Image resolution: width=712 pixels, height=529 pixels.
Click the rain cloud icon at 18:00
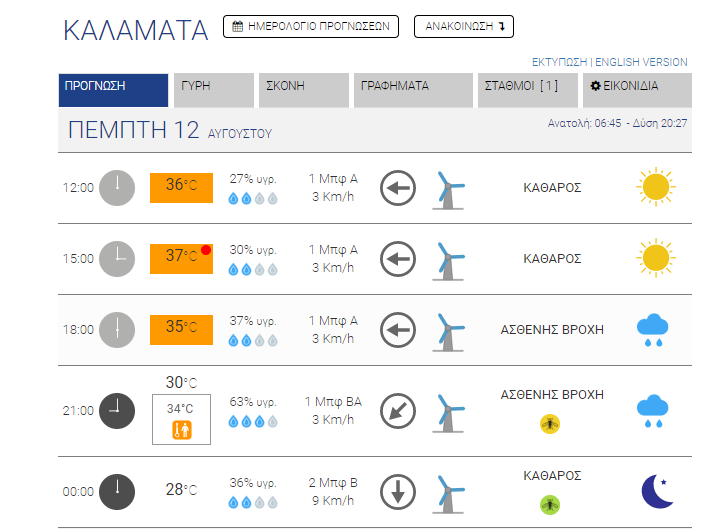tap(653, 330)
